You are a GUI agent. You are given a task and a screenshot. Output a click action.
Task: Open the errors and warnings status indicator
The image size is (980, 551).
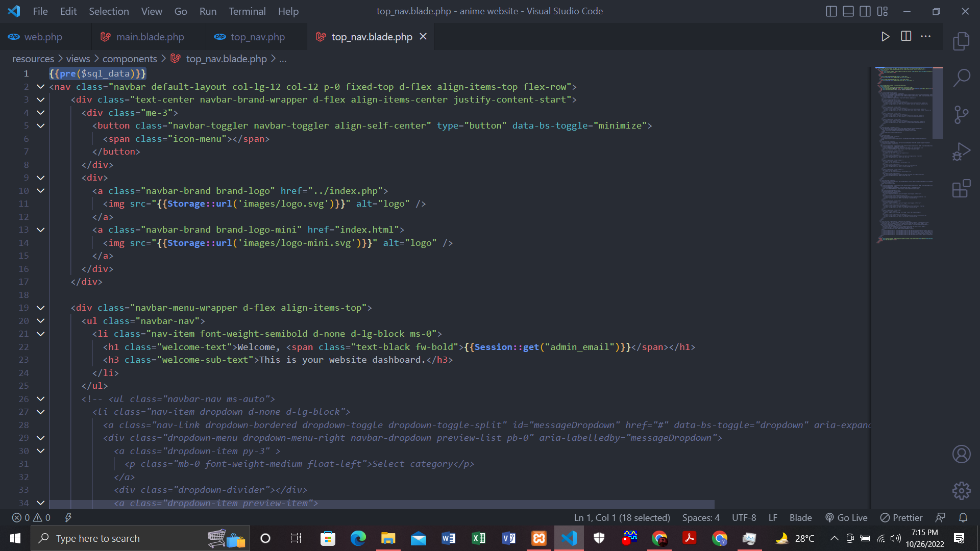click(31, 518)
